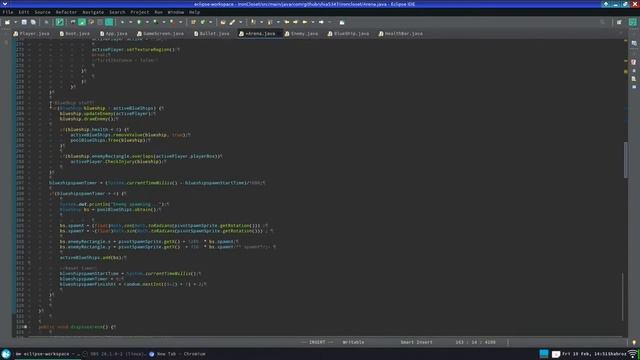Click the Previous Annotation toolbar icon
The width and height of the screenshot is (640, 360).
[x=270, y=22]
